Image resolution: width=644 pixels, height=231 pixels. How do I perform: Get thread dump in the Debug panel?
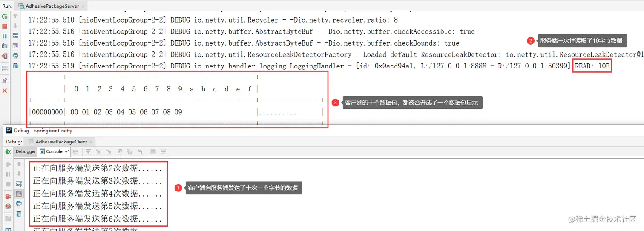click(x=8, y=219)
